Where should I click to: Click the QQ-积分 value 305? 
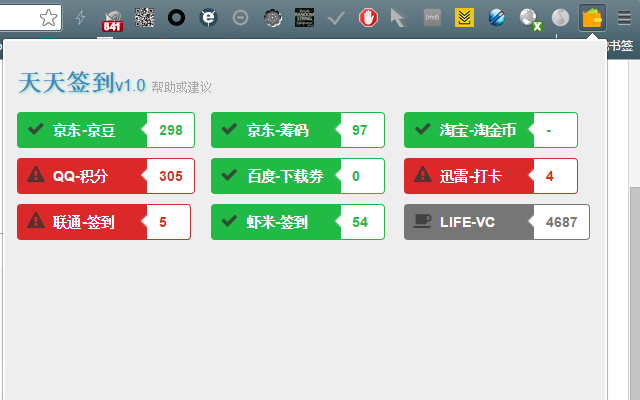click(x=171, y=176)
